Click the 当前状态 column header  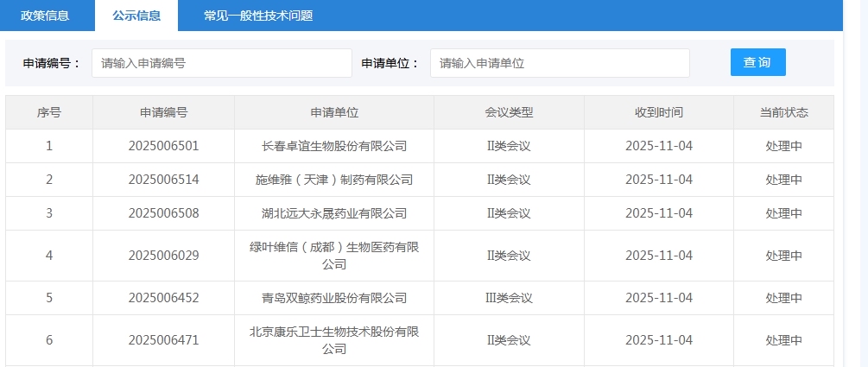pos(784,112)
